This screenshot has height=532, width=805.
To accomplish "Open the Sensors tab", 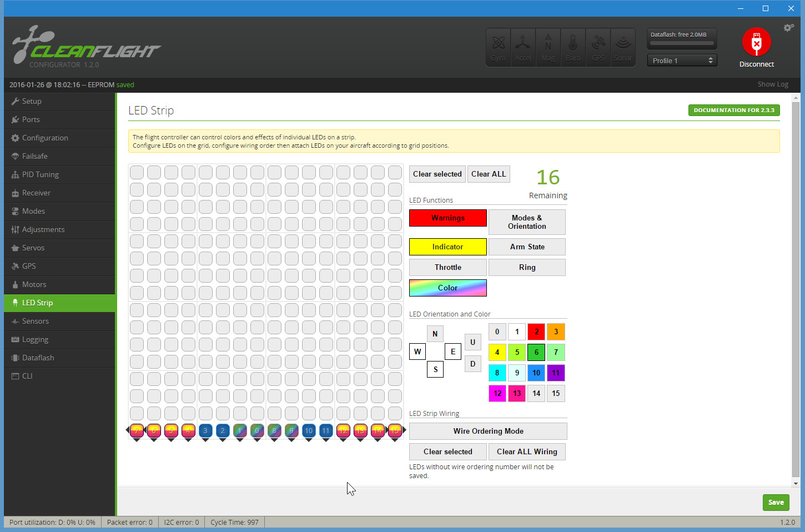I will (x=59, y=321).
